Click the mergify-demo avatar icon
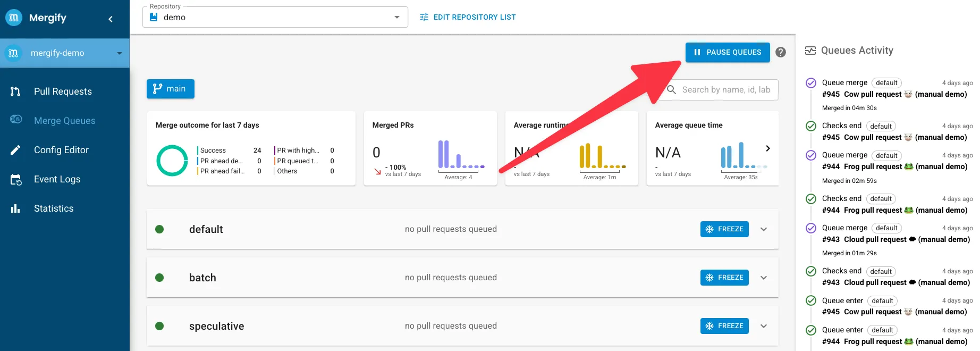Image resolution: width=980 pixels, height=351 pixels. click(13, 53)
